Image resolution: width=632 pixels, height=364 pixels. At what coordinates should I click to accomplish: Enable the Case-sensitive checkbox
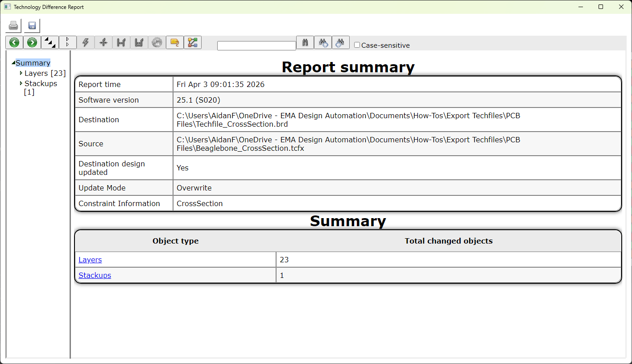coord(357,45)
